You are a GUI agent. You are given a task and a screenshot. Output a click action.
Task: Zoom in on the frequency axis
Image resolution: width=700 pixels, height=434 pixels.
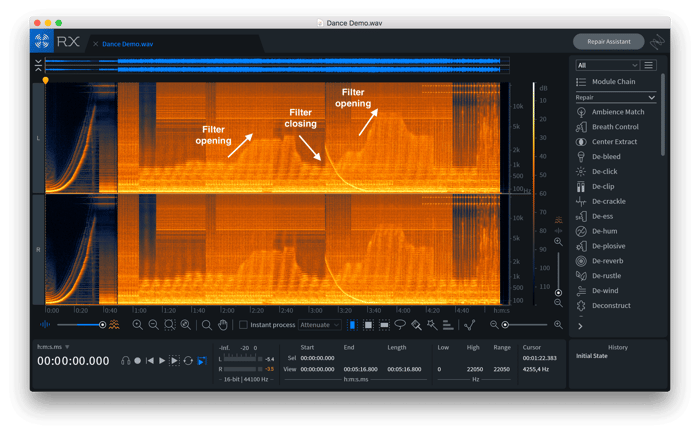pos(558,242)
